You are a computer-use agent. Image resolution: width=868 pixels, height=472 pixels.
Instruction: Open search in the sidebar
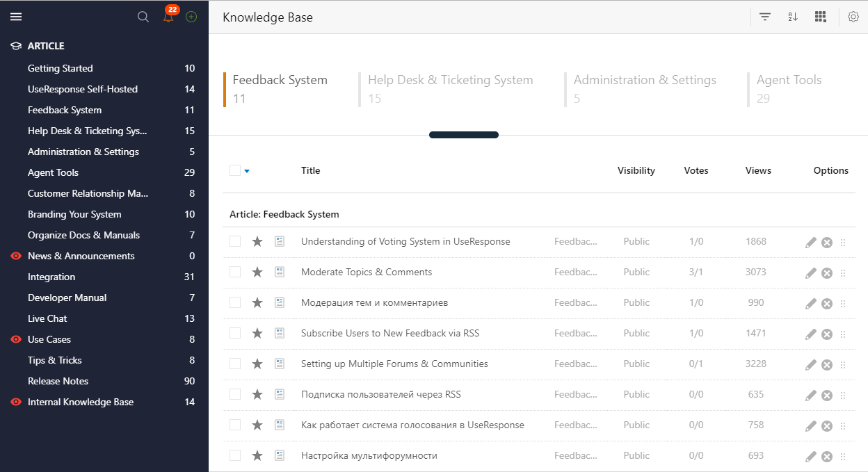pos(143,17)
